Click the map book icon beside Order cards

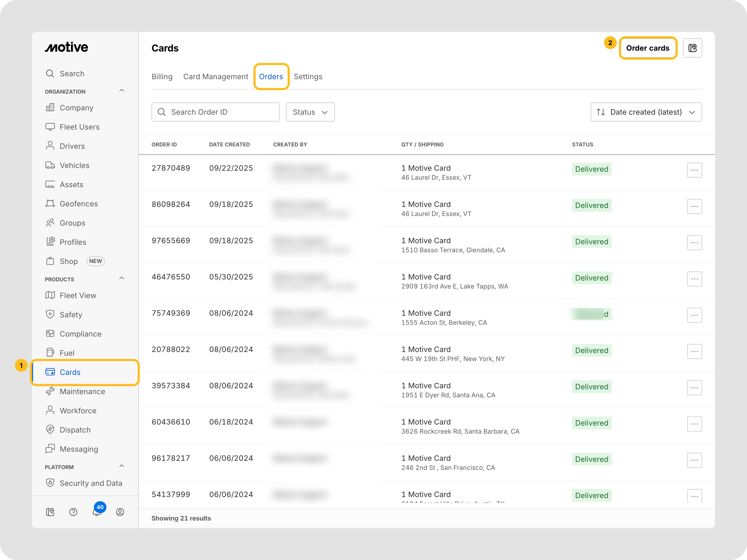click(692, 48)
